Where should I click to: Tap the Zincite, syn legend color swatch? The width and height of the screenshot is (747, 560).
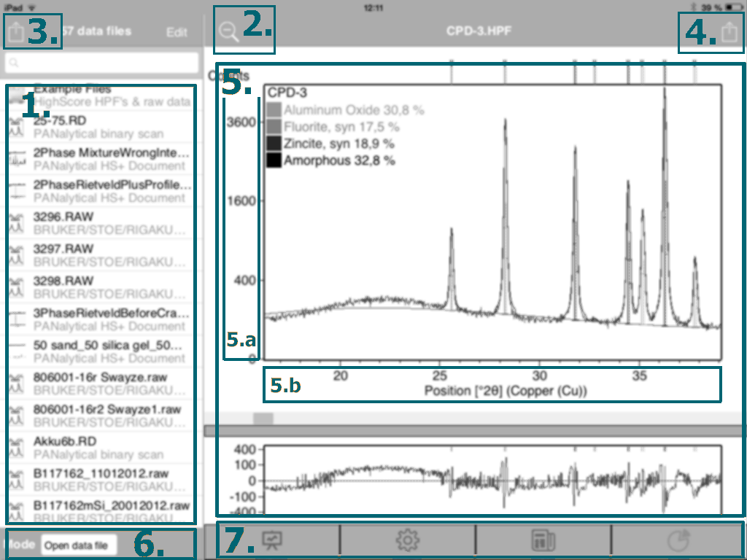click(274, 144)
